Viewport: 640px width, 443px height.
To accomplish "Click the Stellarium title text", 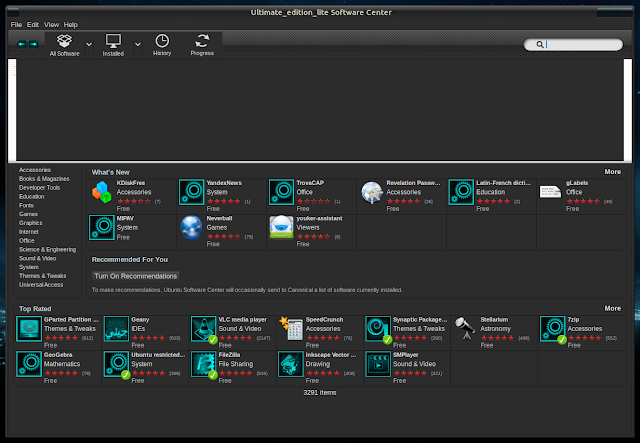I will [494, 320].
